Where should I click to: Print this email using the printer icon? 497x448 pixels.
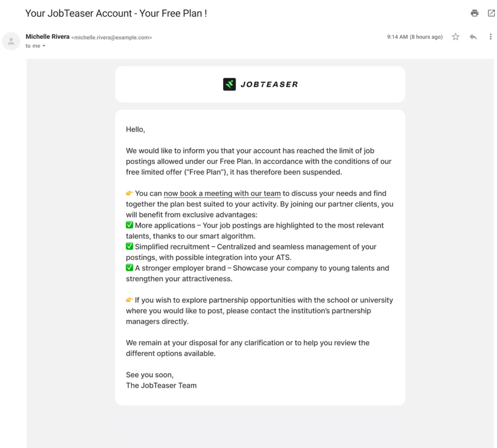474,13
